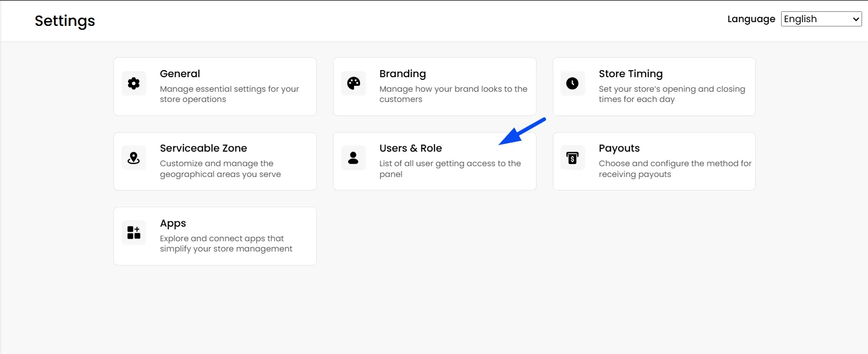The width and height of the screenshot is (868, 354).
Task: Click the Apps grid-plus icon
Action: (134, 233)
